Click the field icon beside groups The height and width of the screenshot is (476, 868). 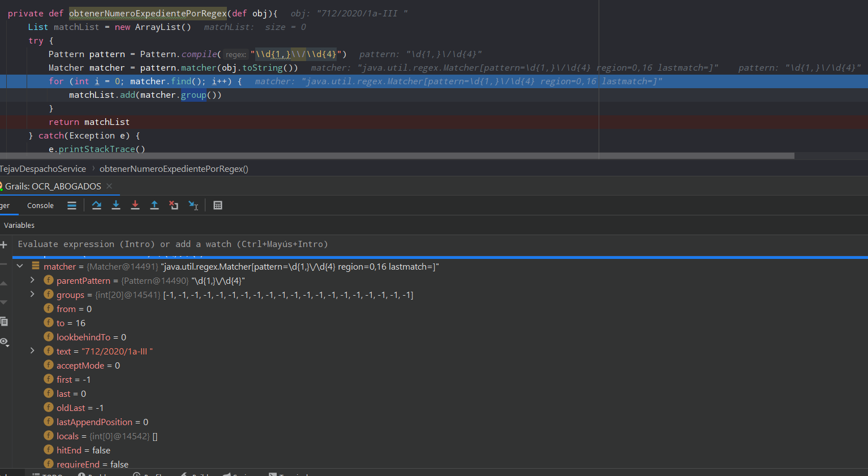tap(49, 295)
